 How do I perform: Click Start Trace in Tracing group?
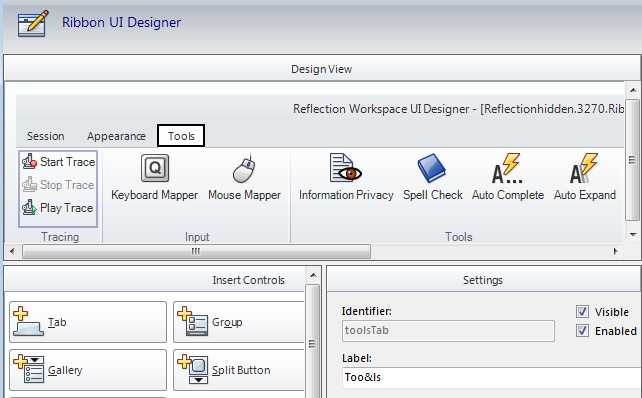tap(58, 162)
